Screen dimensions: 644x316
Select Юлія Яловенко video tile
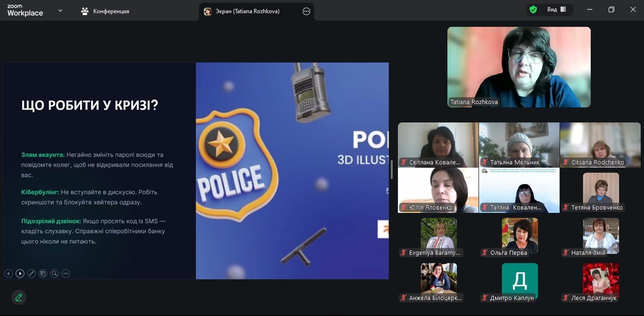[438, 190]
